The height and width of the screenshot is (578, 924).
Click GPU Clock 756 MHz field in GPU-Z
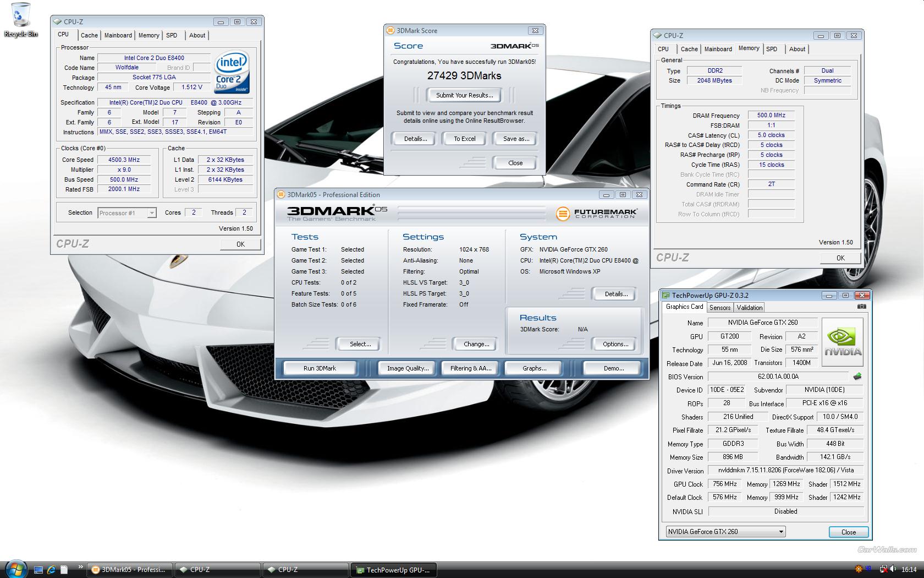click(725, 484)
